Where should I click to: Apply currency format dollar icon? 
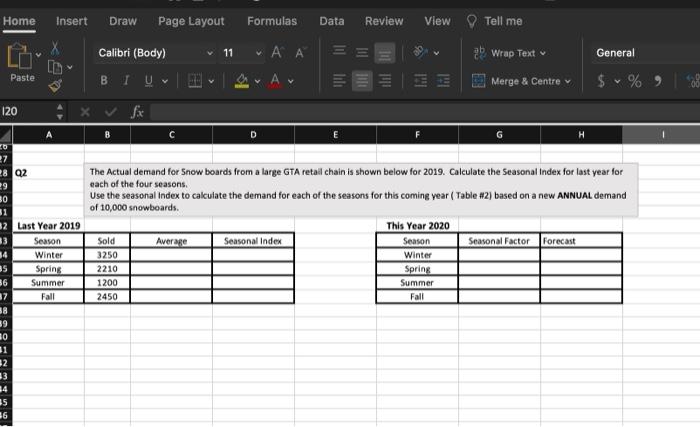pyautogui.click(x=601, y=81)
